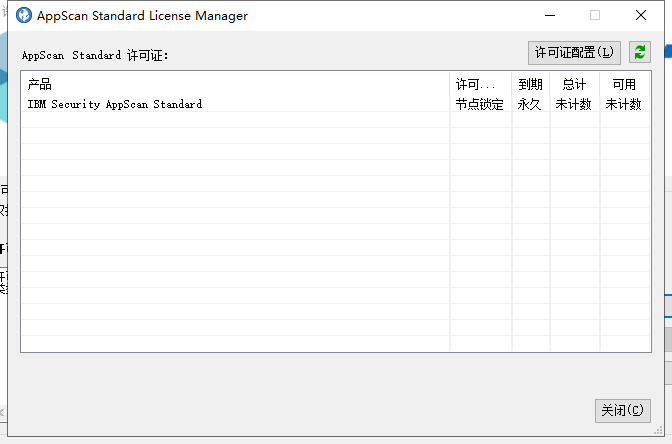Click 未计数 under the 可用 column
This screenshot has height=444, width=672.
(x=624, y=104)
